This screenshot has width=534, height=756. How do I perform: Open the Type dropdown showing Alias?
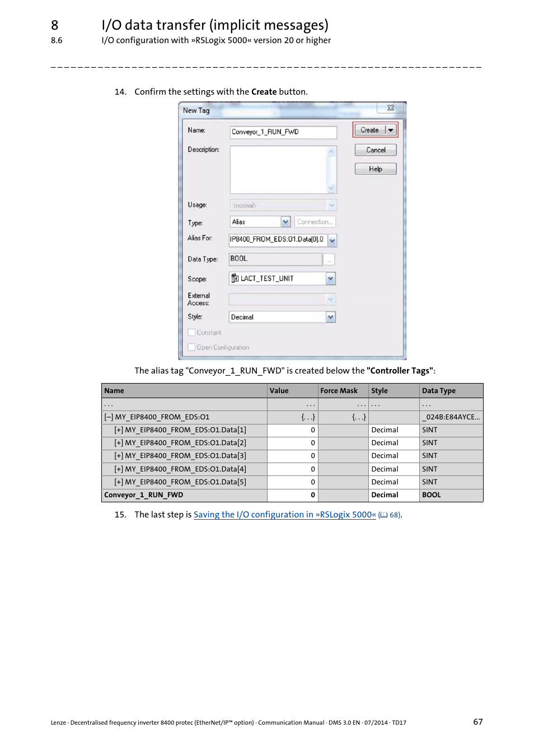pos(285,222)
